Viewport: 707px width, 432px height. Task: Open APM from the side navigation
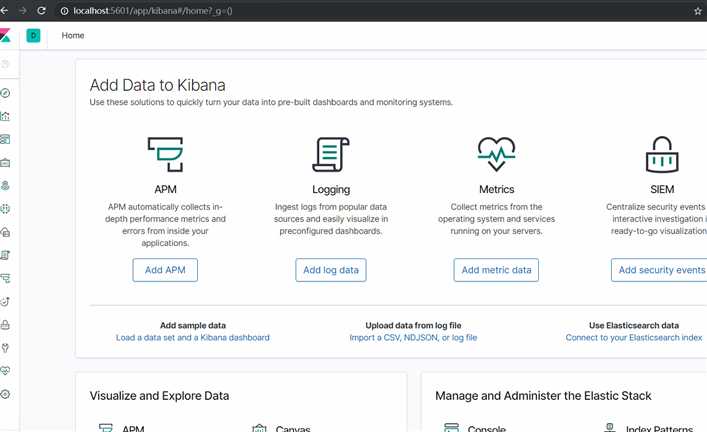tap(5, 278)
